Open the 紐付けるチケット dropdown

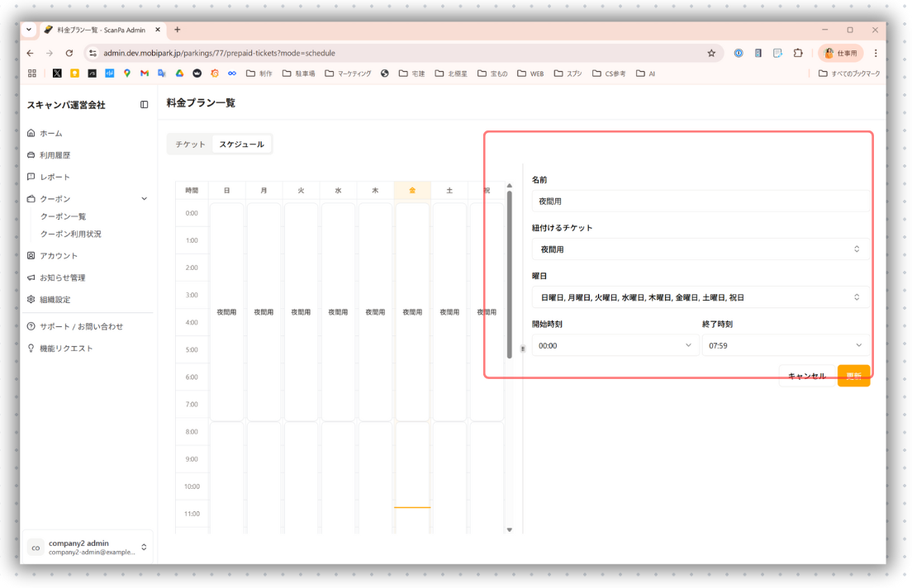(700, 249)
